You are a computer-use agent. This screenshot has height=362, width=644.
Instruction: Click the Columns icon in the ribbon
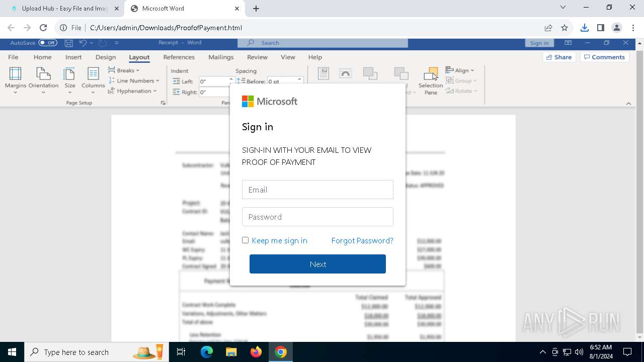[x=93, y=74]
